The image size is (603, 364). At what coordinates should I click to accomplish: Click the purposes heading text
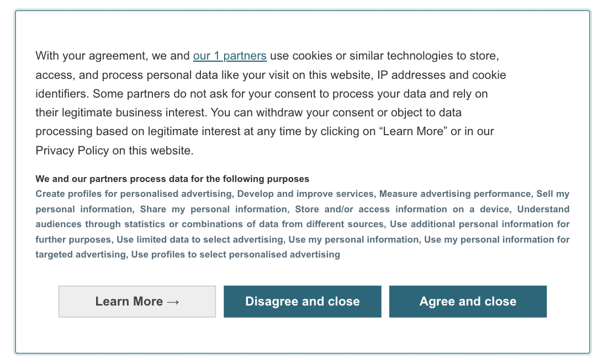coord(172,179)
